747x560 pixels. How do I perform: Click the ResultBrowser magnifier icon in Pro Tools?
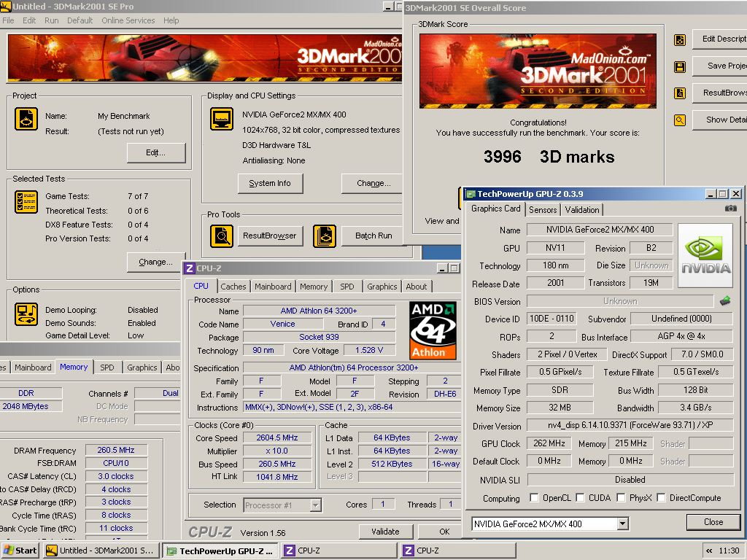pos(222,236)
